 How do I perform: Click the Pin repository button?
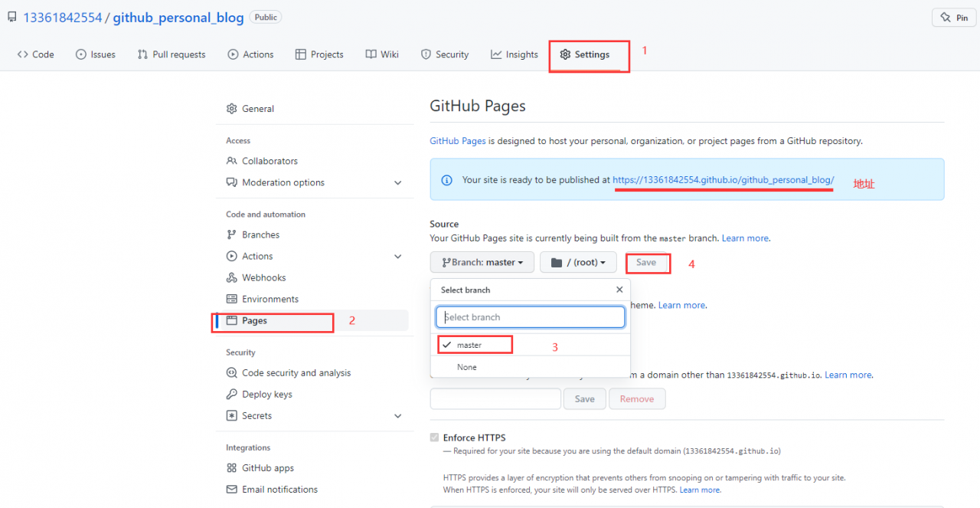click(x=954, y=18)
